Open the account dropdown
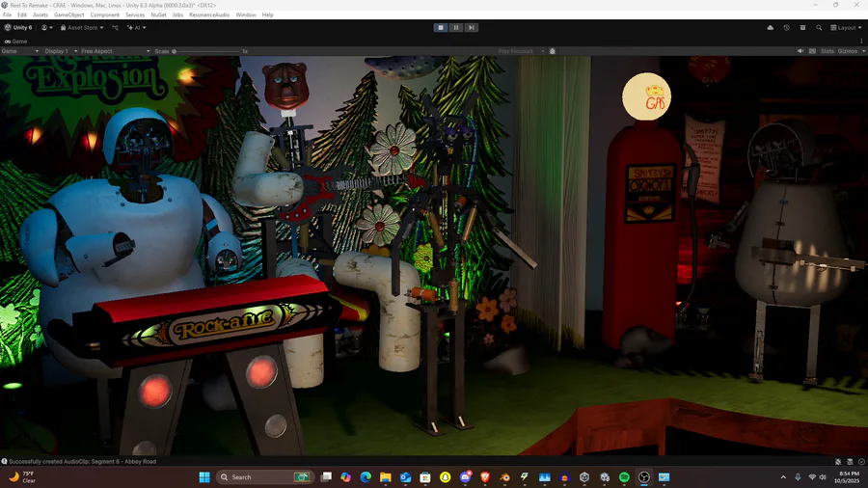868x488 pixels. point(47,28)
